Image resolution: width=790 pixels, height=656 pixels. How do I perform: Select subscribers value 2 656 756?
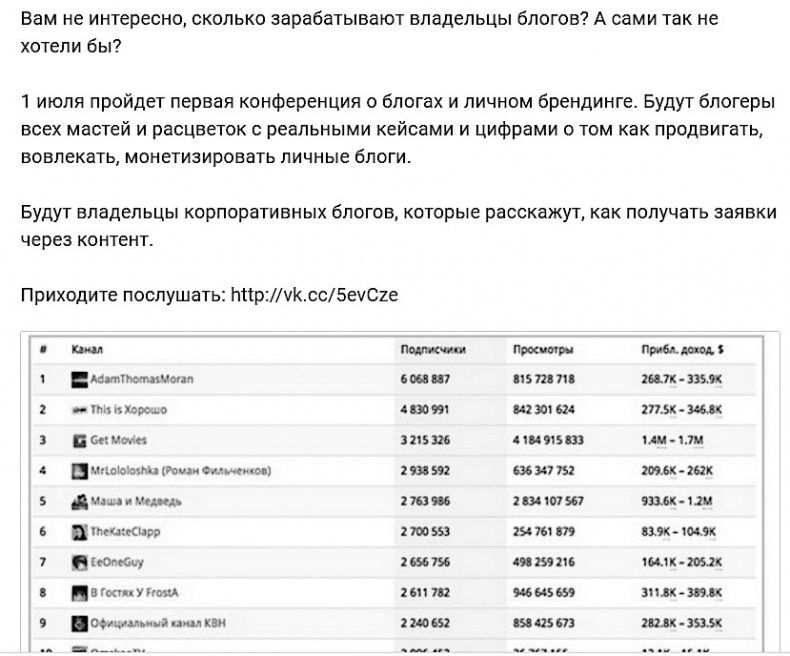pyautogui.click(x=425, y=562)
